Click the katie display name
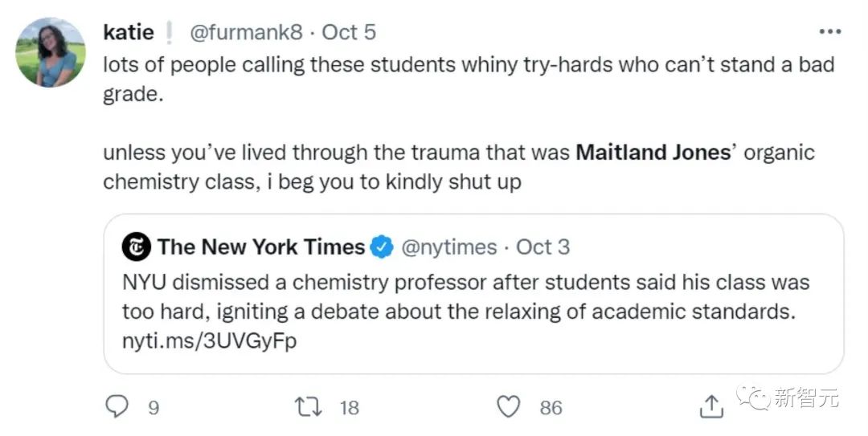Screen dimensions: 868x436 (129, 32)
